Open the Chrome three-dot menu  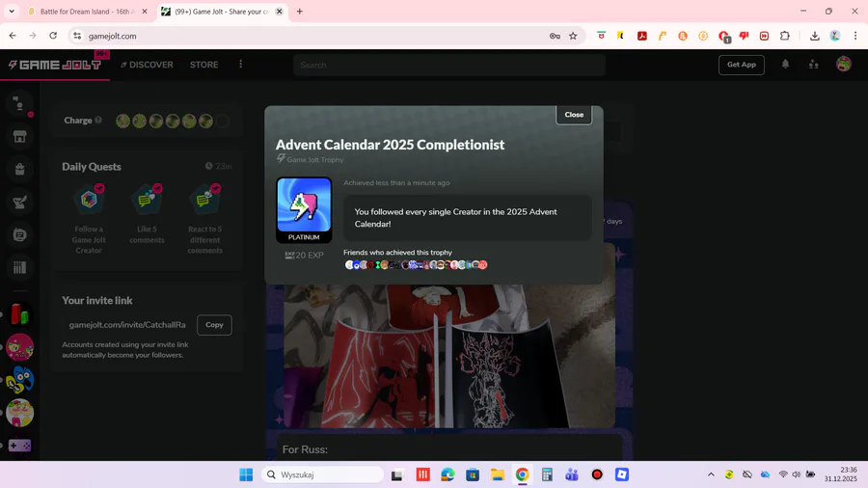(x=855, y=36)
